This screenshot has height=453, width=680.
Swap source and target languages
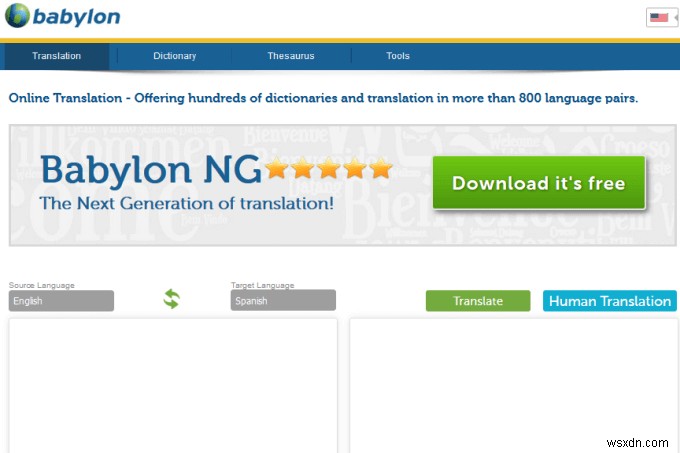tap(171, 299)
